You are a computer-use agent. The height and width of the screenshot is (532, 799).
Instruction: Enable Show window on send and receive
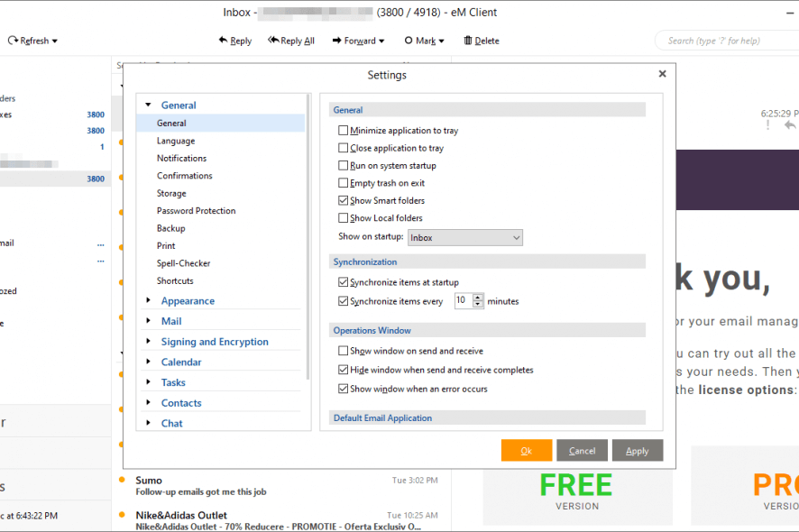[343, 351]
